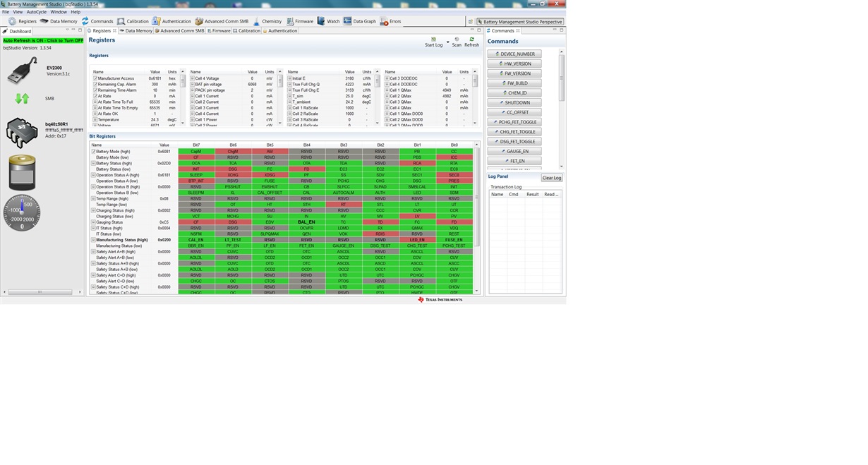
Task: Open the AutoCycle menu
Action: pyautogui.click(x=36, y=12)
